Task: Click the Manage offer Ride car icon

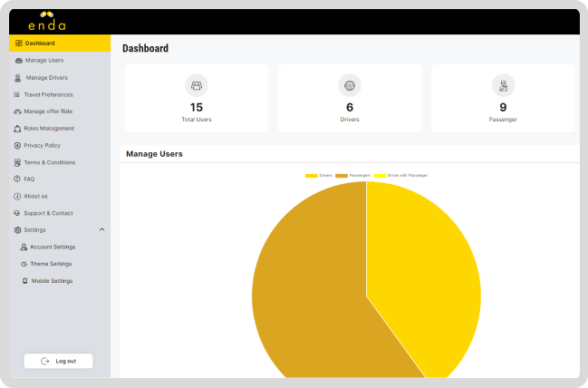Action: click(17, 112)
